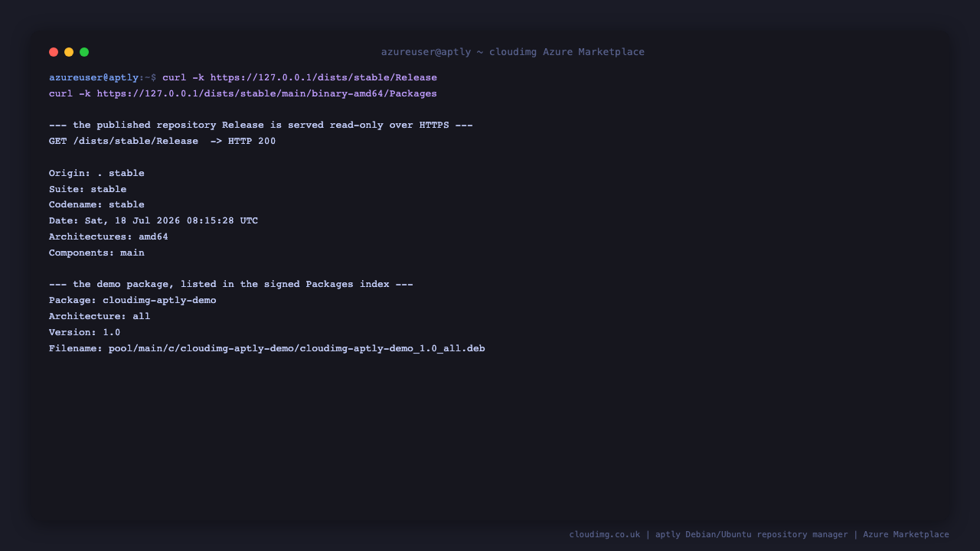Click the 'Architecture: all' line
Image resolution: width=980 pixels, height=551 pixels.
[100, 317]
